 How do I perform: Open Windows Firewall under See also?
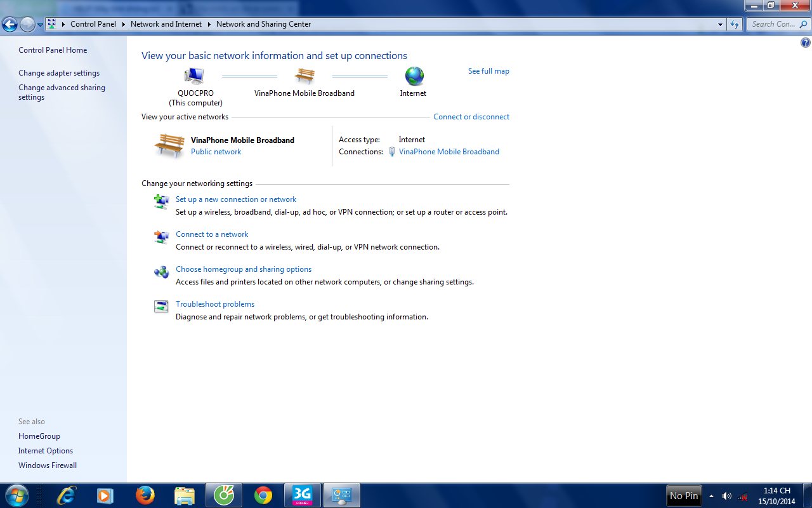point(48,465)
